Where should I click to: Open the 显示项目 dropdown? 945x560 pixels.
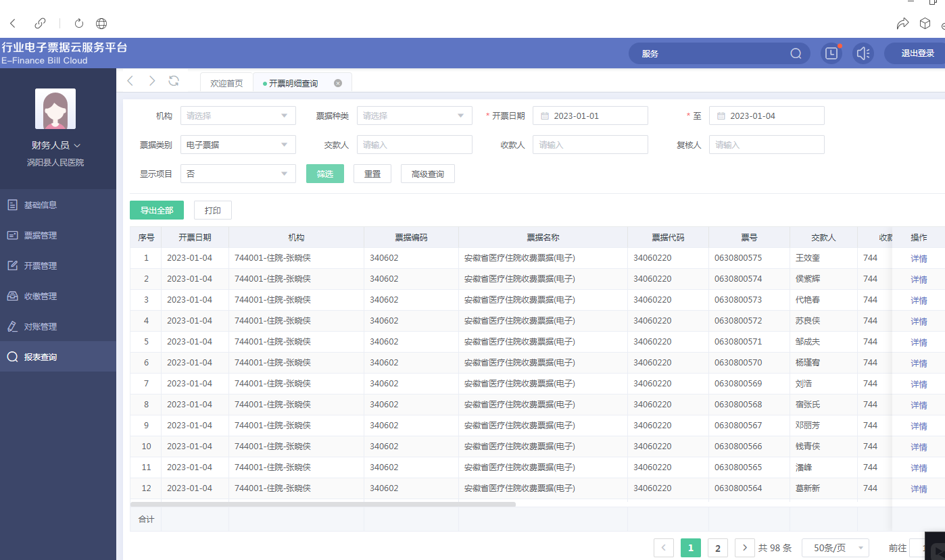click(x=238, y=174)
